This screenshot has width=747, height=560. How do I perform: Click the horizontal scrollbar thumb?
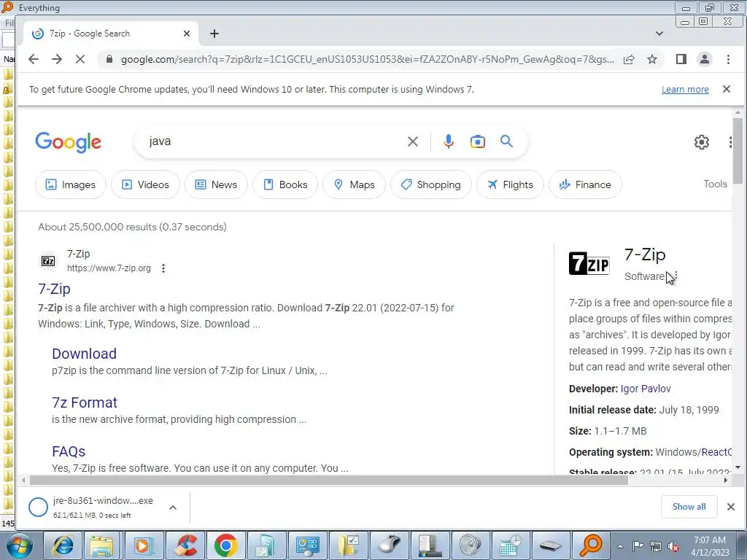(329, 480)
